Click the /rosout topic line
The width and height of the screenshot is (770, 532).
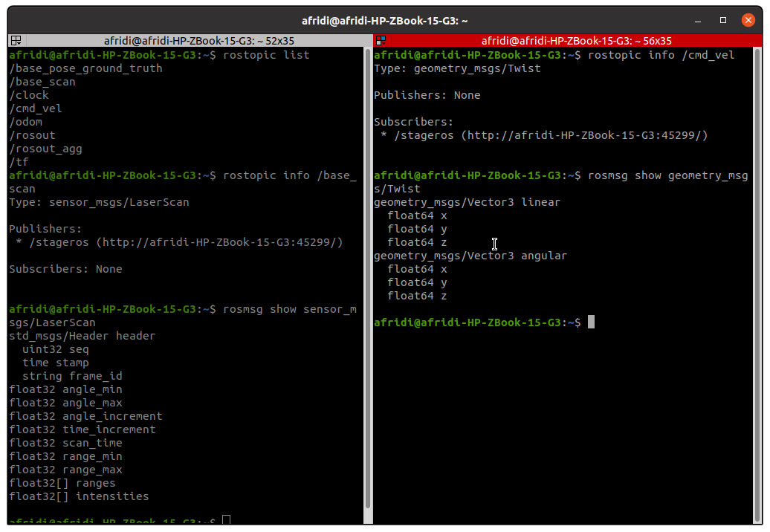click(32, 135)
